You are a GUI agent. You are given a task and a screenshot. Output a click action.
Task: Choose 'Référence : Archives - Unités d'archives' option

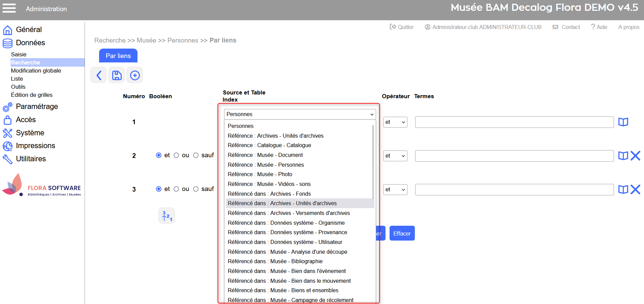click(299, 136)
